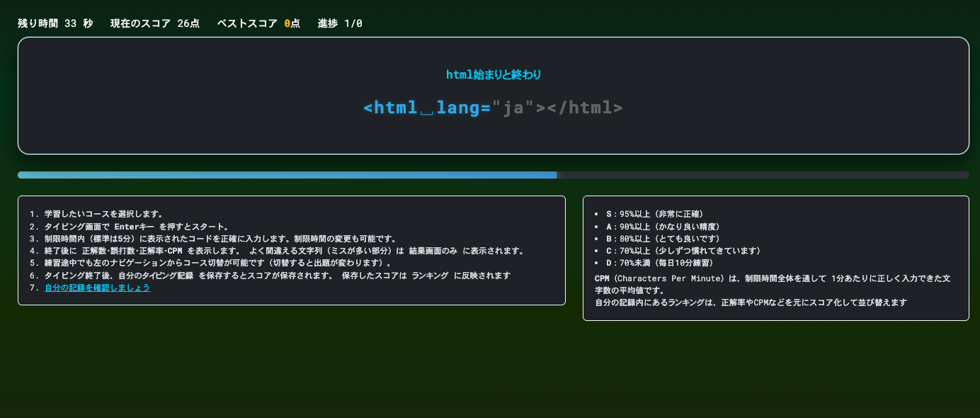Open the 自分の記録を確認しましょう link
Screen dimensions: 980x418
point(97,288)
